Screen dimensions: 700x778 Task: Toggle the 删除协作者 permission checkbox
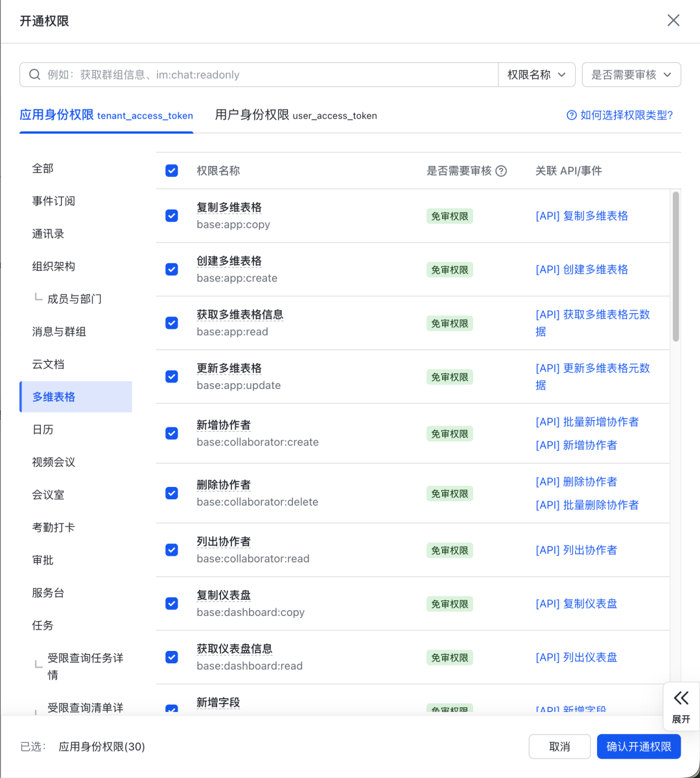click(x=171, y=493)
